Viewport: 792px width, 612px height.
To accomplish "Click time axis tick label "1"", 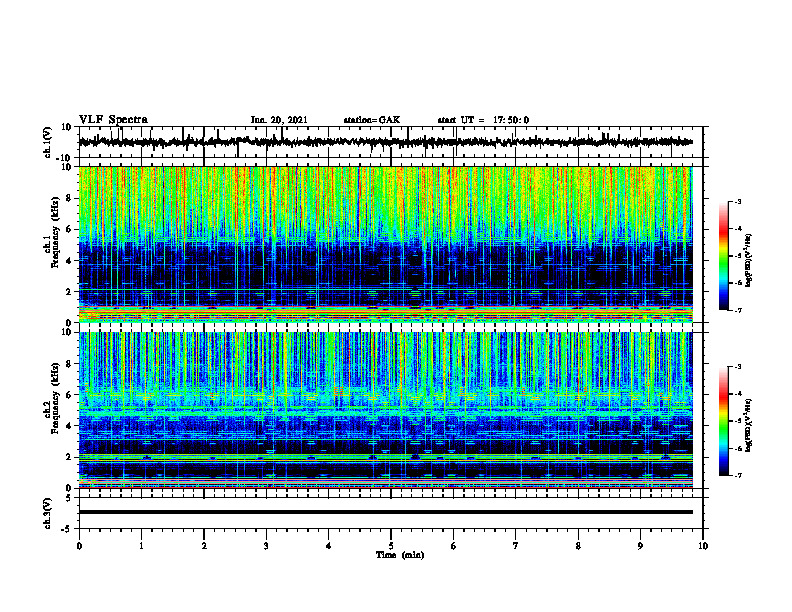I will point(141,546).
